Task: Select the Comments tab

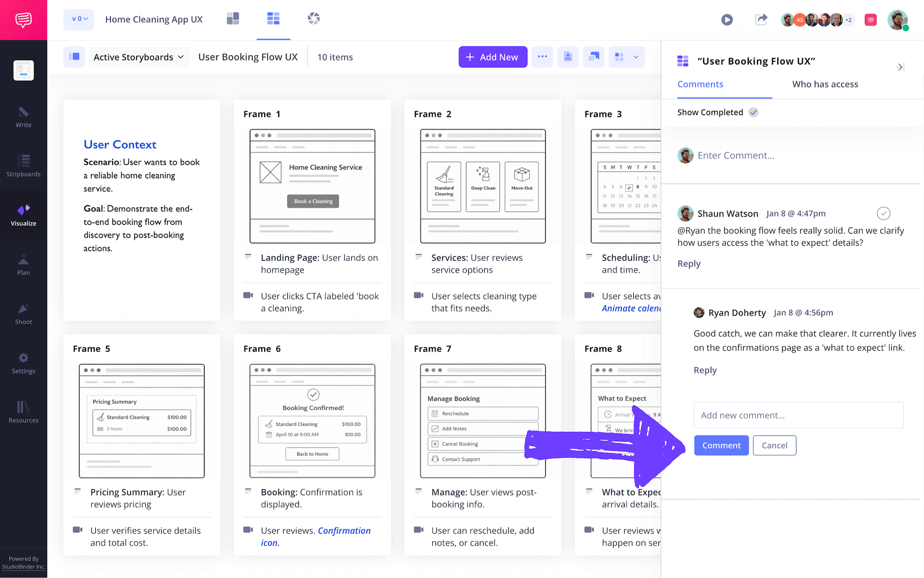Action: click(x=700, y=84)
